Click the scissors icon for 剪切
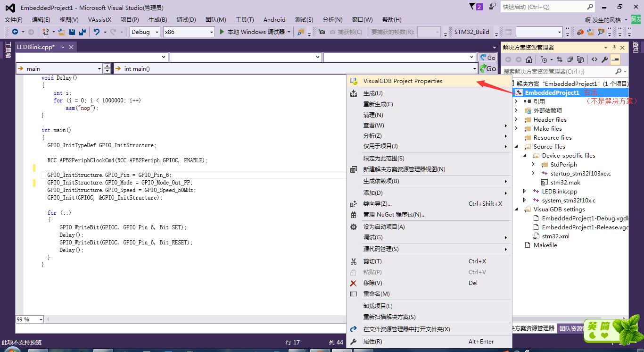 click(354, 261)
